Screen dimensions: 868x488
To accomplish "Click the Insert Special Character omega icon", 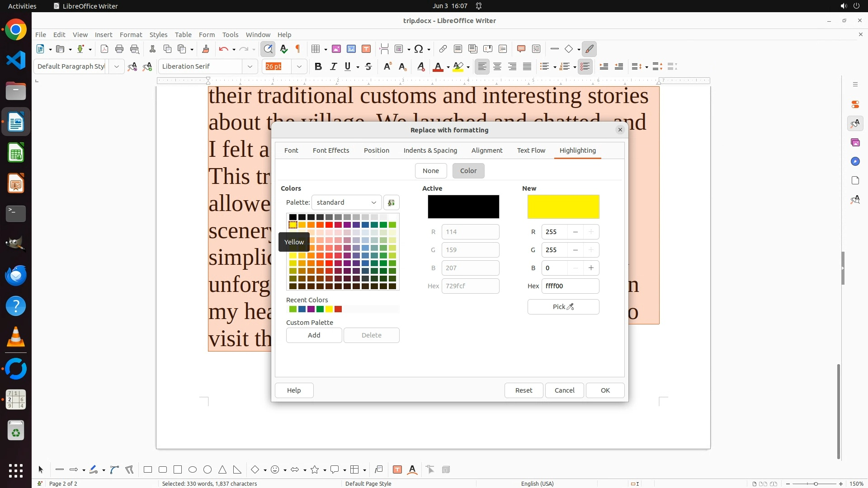I will tap(419, 49).
